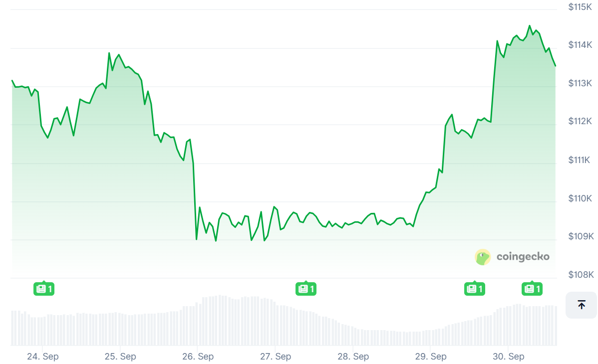The width and height of the screenshot is (598, 364).
Task: Open the news marker near 30 Sep
Action: tap(532, 288)
